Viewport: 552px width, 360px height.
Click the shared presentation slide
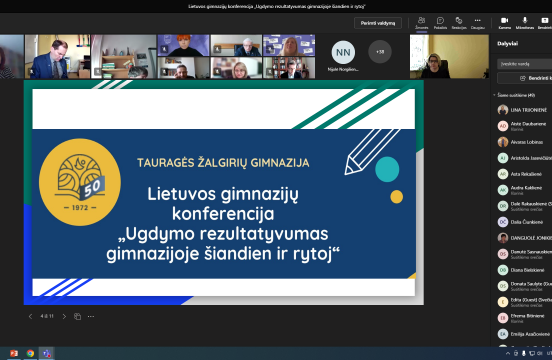[224, 192]
